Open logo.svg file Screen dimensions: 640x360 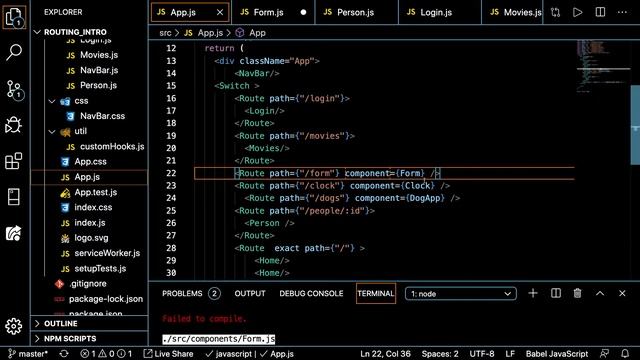click(x=91, y=238)
